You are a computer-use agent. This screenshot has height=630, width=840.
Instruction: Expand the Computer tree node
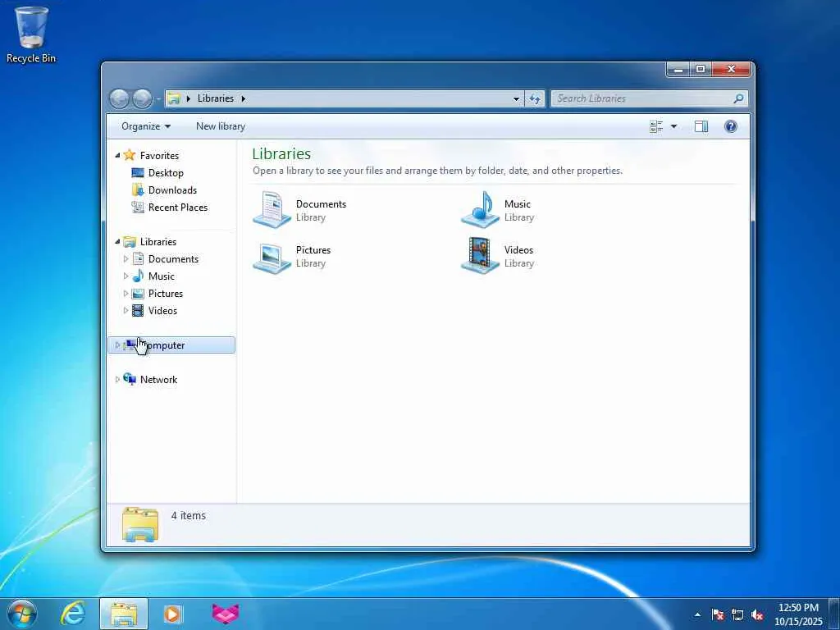click(x=117, y=345)
